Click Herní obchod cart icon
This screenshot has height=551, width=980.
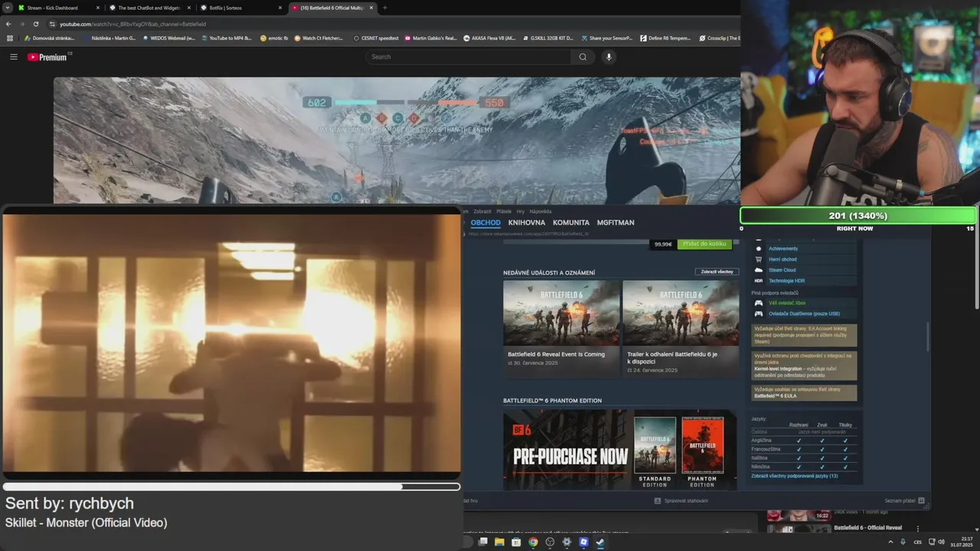pos(759,259)
